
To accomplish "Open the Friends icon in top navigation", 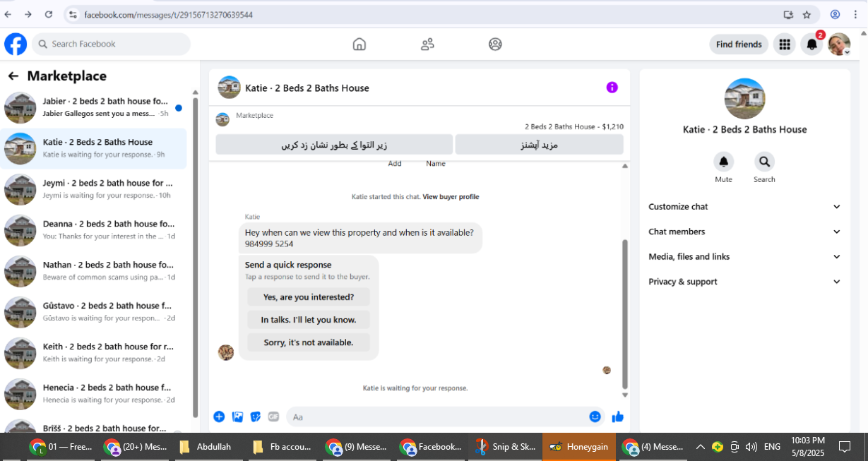I will [427, 44].
